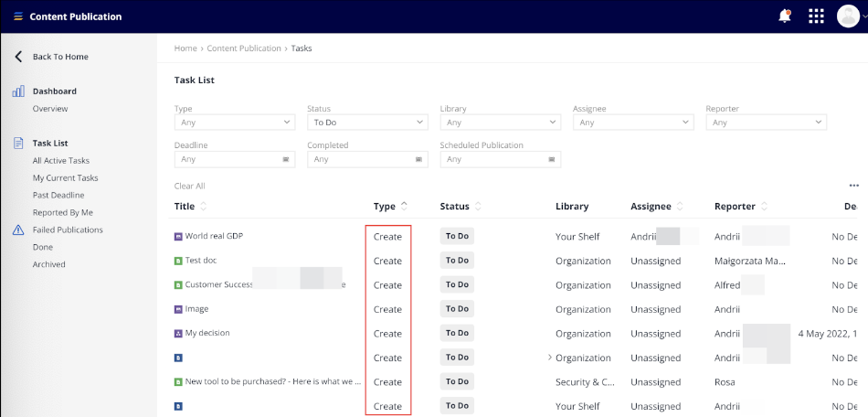
Task: Open the Library filter dropdown
Action: [x=501, y=123]
